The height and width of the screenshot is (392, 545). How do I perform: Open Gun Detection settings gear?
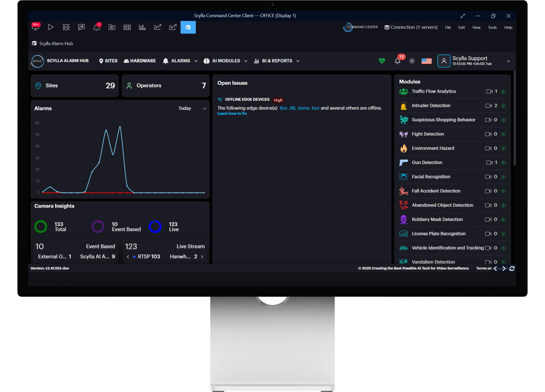click(503, 163)
